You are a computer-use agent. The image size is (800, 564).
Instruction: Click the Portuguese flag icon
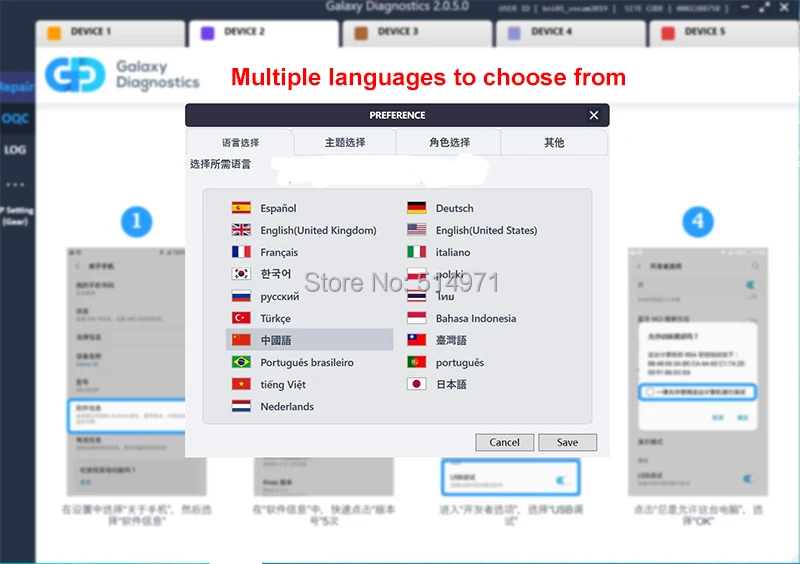tap(417, 362)
